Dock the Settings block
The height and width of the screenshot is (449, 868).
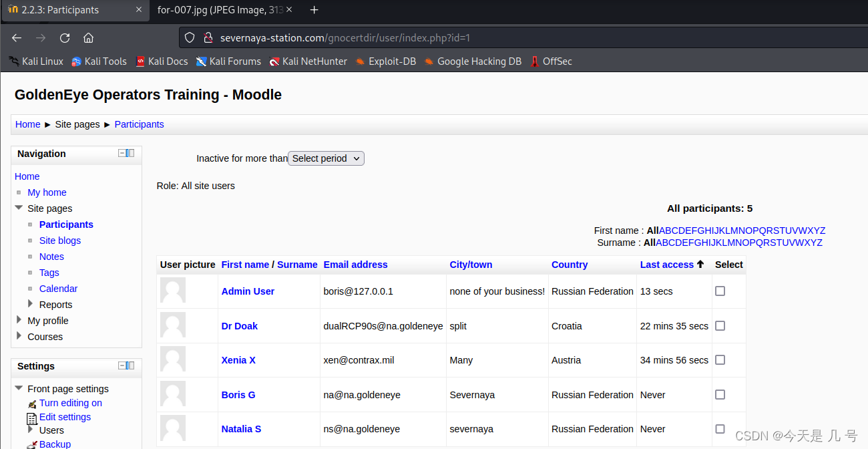pyautogui.click(x=131, y=365)
